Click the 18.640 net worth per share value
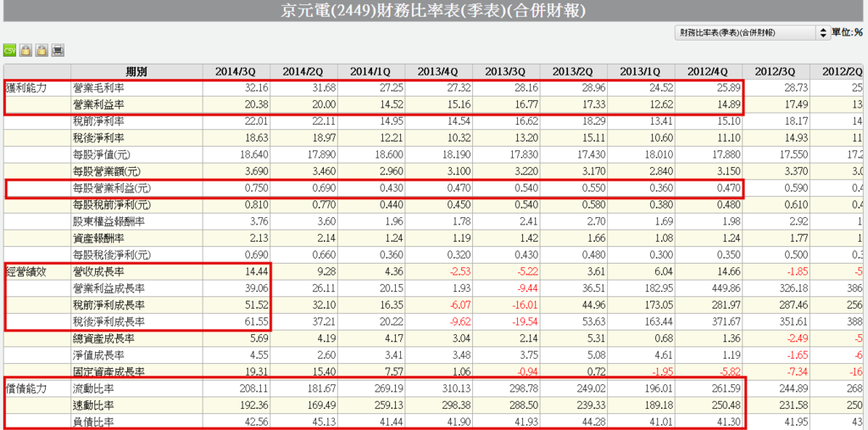The width and height of the screenshot is (868, 430). pos(255,154)
